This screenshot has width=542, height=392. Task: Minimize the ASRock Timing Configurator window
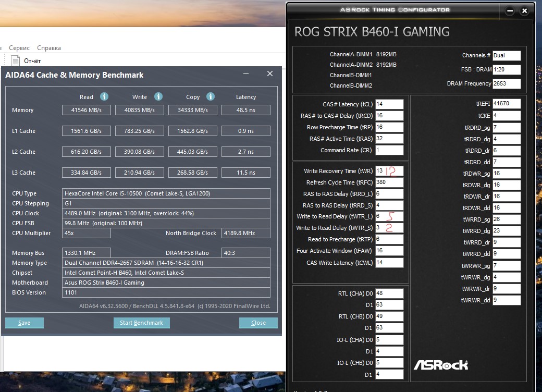[510, 11]
